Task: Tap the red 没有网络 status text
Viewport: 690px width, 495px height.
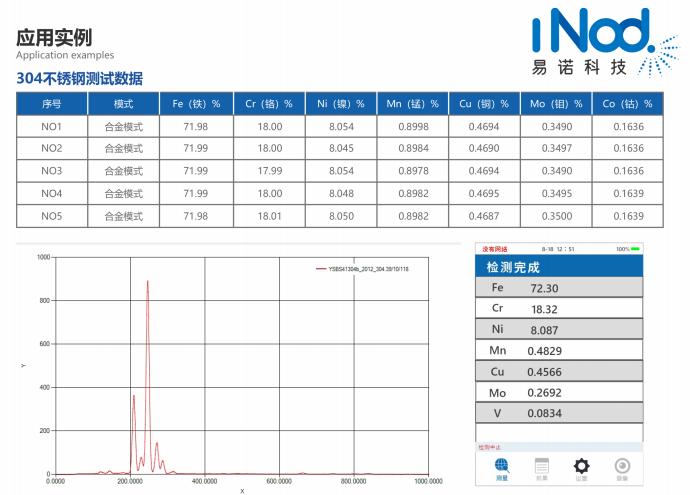Action: pos(495,249)
